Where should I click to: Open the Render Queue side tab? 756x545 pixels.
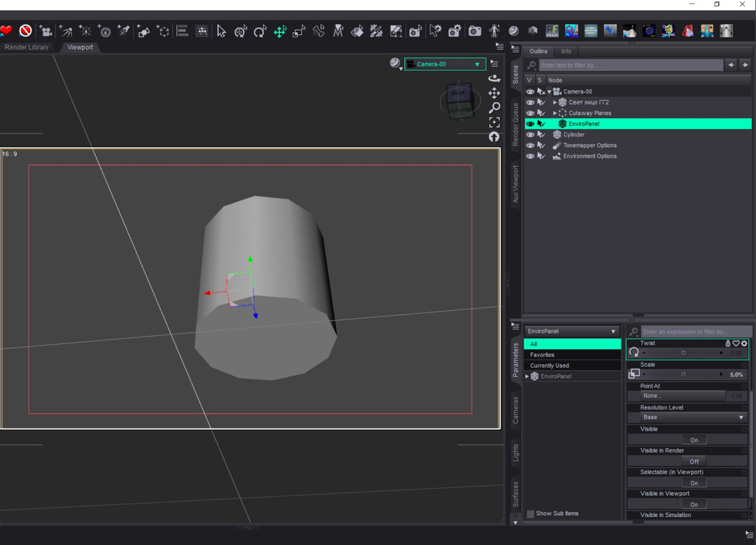(x=515, y=124)
